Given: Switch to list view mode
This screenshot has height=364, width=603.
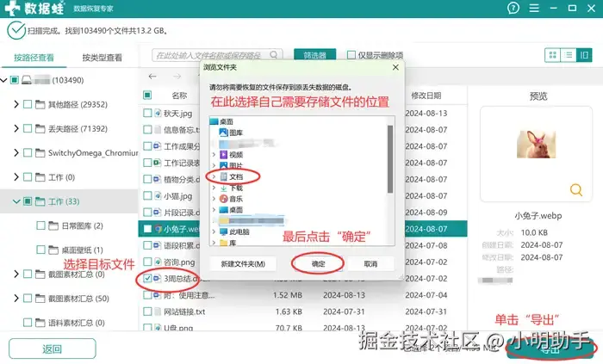Looking at the screenshot, I should (569, 55).
